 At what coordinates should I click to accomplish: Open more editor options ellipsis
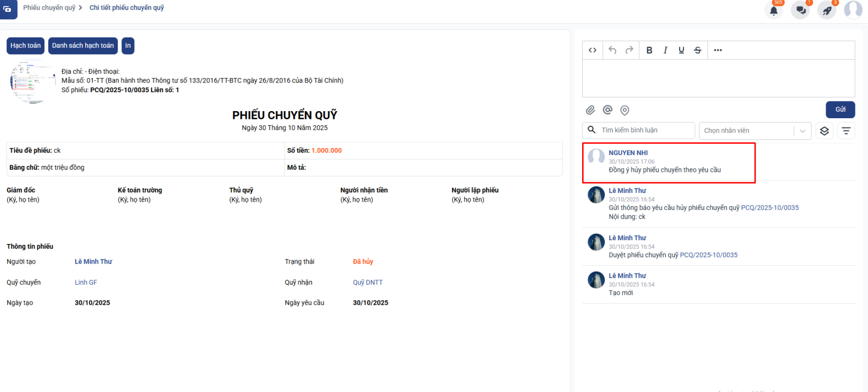point(718,50)
